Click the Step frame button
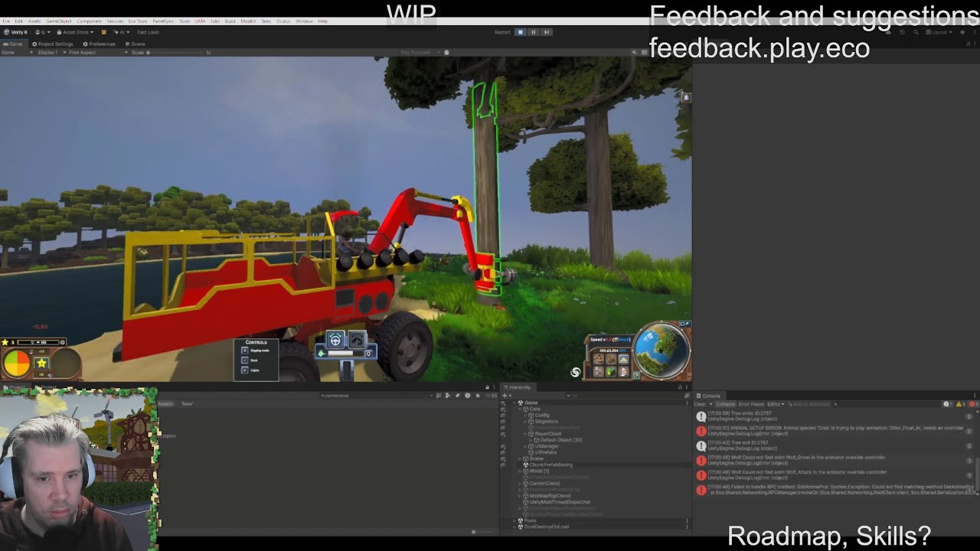 click(547, 32)
